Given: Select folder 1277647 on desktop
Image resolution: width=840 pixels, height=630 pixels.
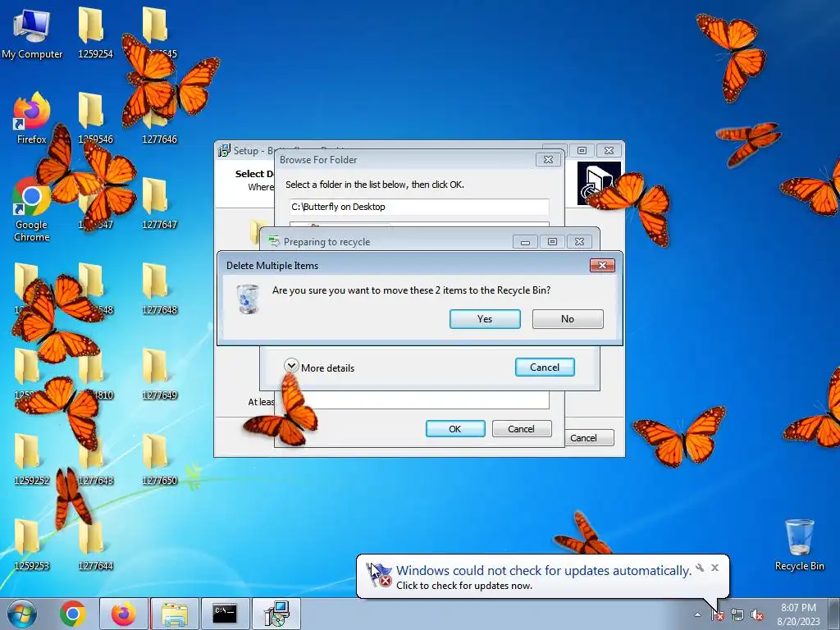Looking at the screenshot, I should click(x=159, y=203).
